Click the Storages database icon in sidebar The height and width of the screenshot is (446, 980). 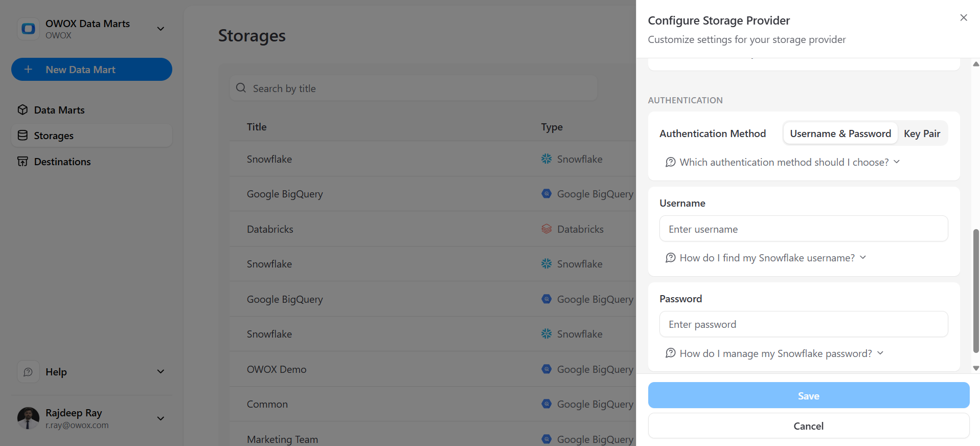[22, 136]
